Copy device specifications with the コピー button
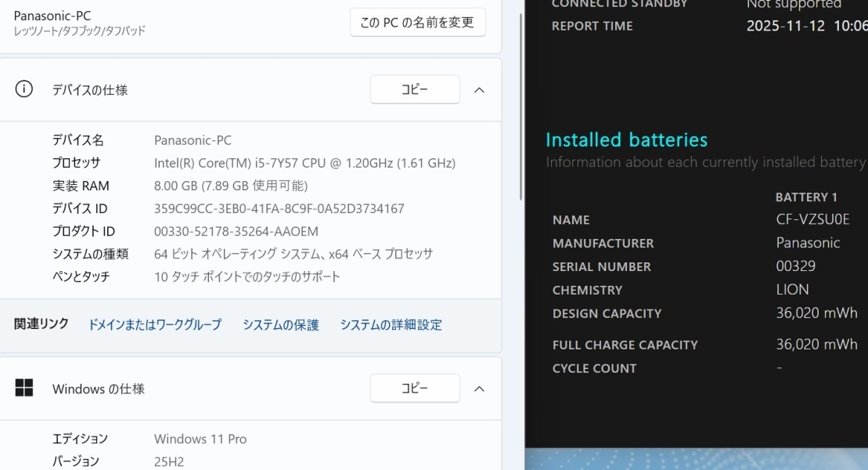Image resolution: width=868 pixels, height=470 pixels. click(x=415, y=89)
